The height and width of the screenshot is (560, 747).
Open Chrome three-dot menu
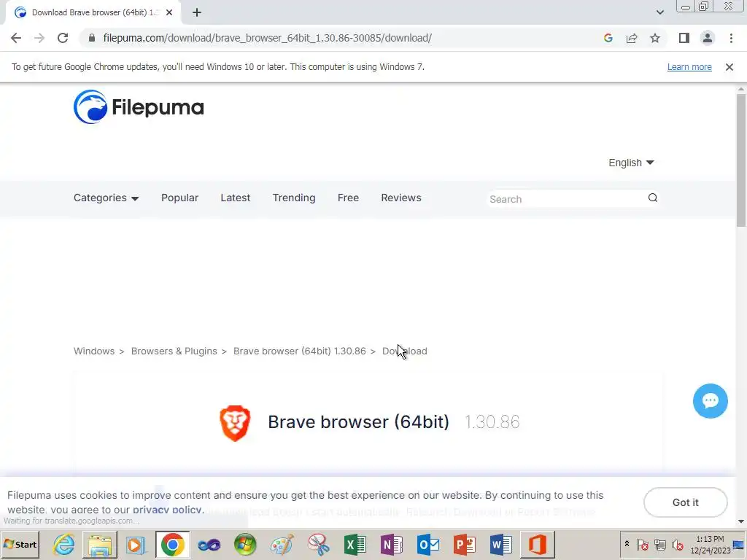(731, 38)
